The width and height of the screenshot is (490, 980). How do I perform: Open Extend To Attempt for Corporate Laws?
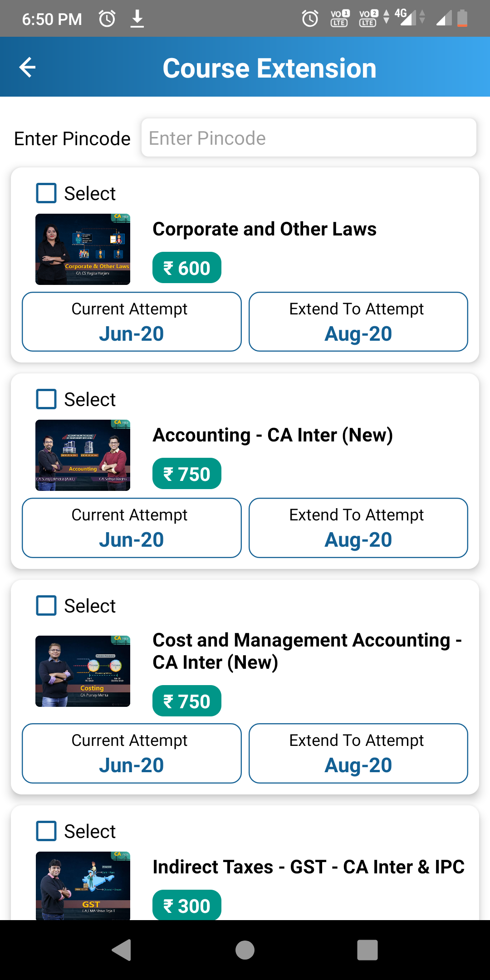tap(358, 322)
